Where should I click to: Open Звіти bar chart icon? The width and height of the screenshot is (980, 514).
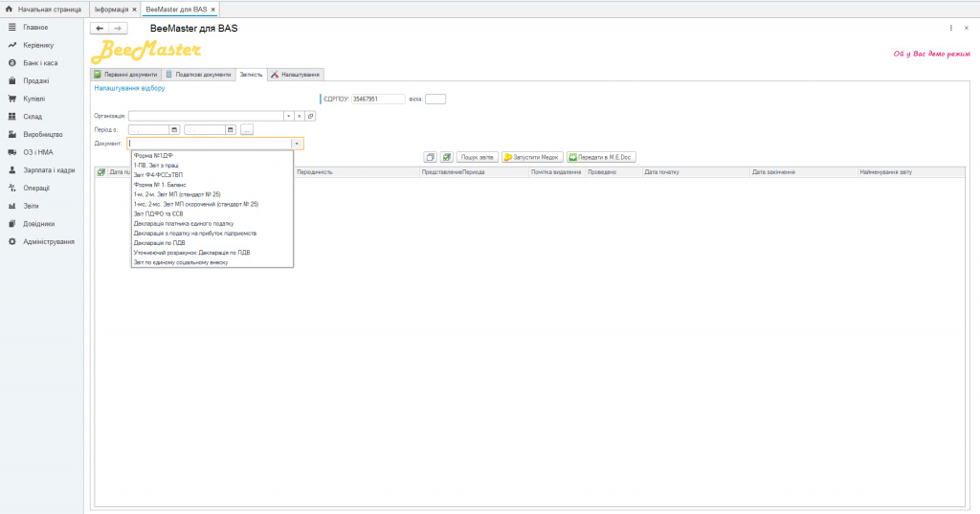point(11,206)
